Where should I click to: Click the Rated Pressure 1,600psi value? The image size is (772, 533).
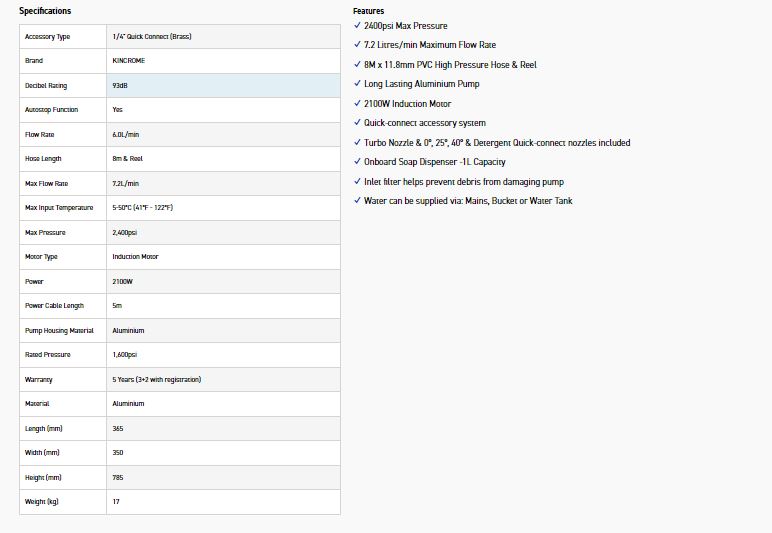(x=124, y=355)
